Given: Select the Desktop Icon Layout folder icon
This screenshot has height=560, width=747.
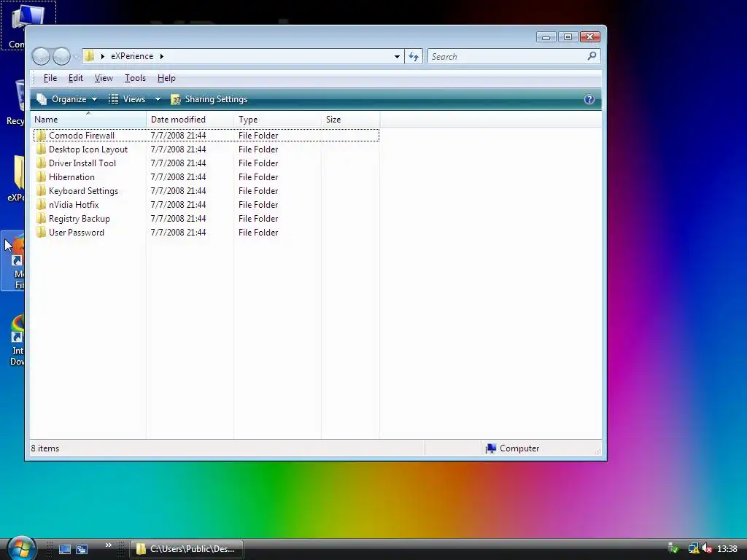Looking at the screenshot, I should point(41,149).
